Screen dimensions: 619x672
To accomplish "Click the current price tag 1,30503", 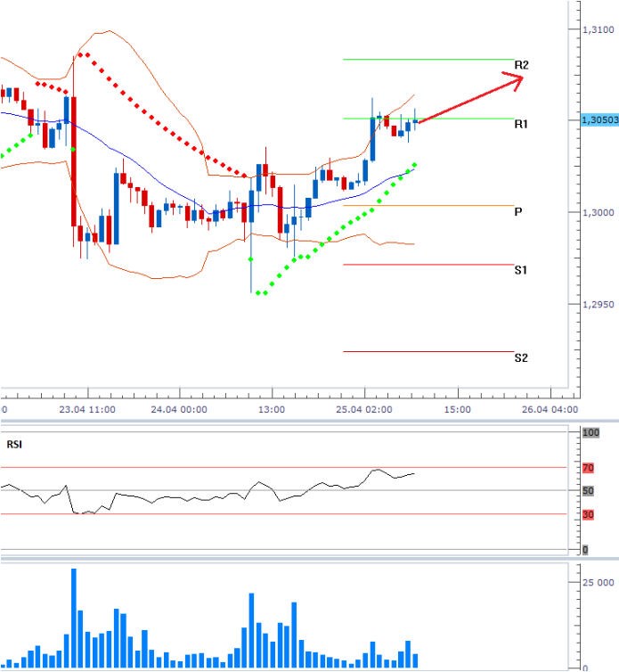I will [599, 119].
